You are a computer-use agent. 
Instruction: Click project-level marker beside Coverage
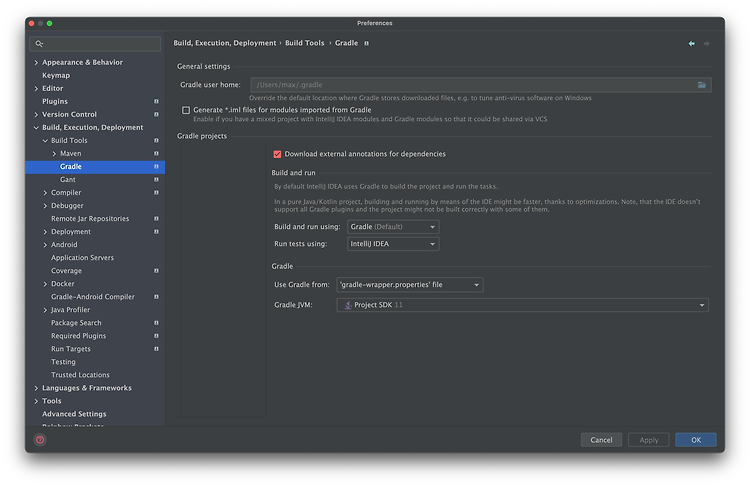pyautogui.click(x=156, y=271)
